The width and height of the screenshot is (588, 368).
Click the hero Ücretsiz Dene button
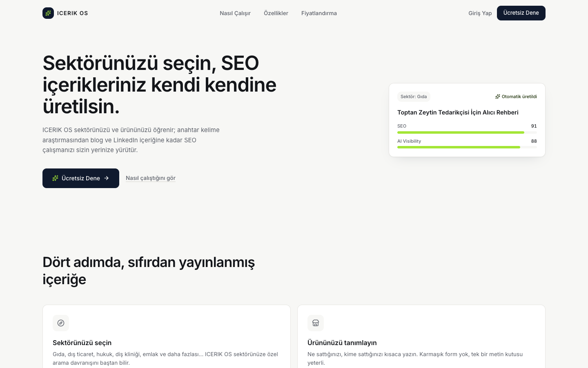(x=81, y=178)
